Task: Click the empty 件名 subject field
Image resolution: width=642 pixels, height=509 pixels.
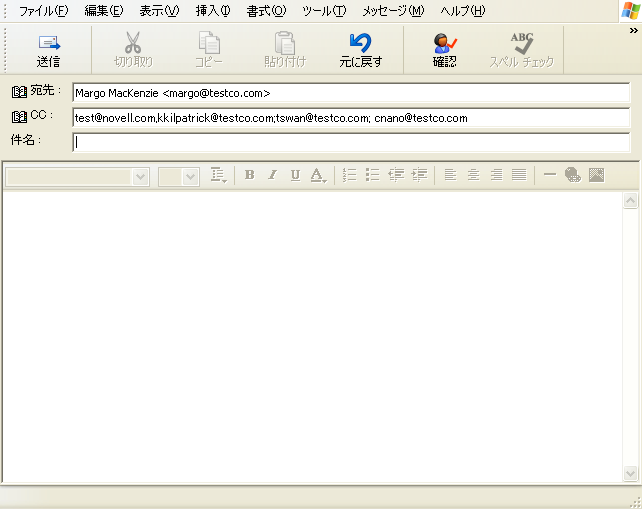Action: (351, 143)
